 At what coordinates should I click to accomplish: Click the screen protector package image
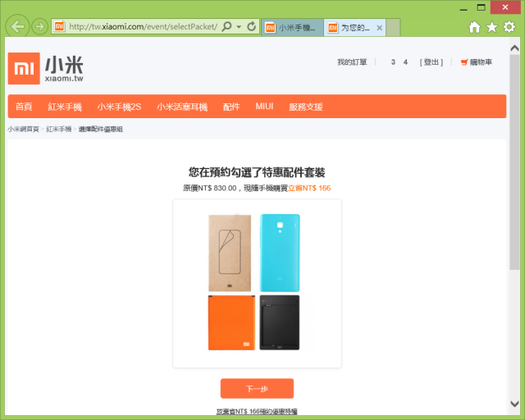(230, 253)
